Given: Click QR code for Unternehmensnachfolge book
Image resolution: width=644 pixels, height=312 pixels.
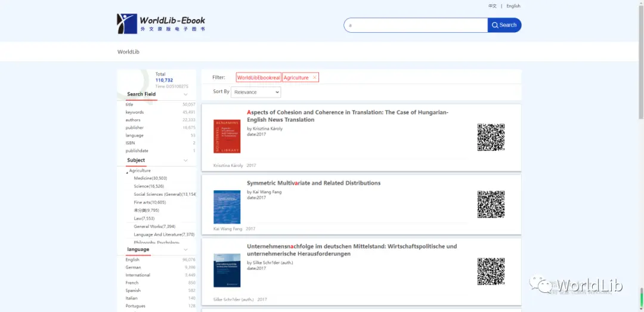Looking at the screenshot, I should pos(491,271).
